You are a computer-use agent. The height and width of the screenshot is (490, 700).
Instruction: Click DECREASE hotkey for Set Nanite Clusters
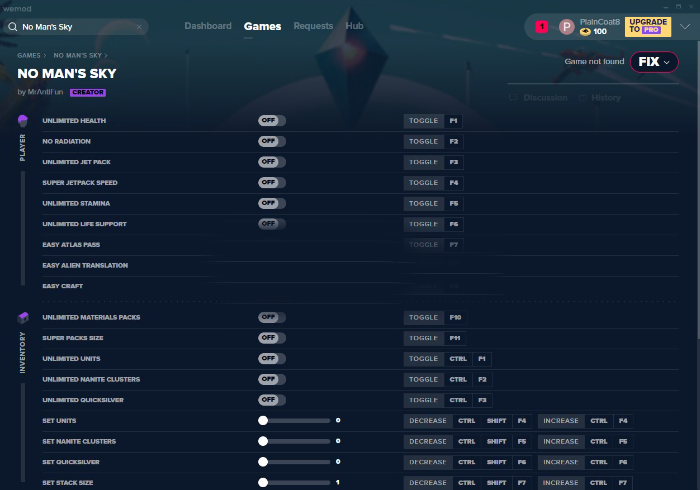[428, 441]
